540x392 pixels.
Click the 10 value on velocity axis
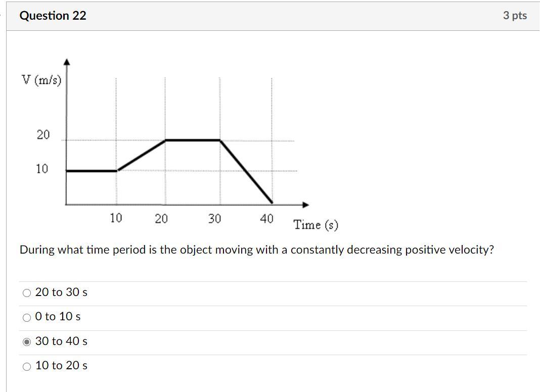pos(42,169)
